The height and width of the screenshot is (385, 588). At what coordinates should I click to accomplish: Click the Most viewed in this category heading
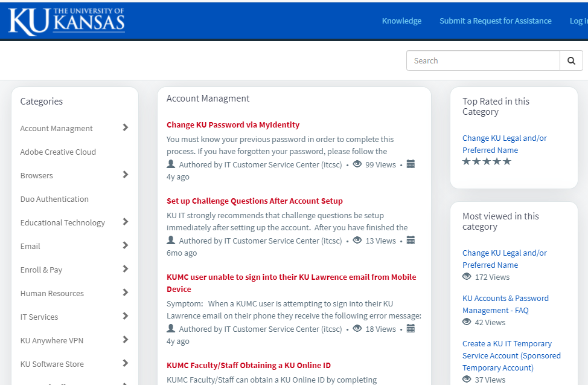[x=500, y=222]
